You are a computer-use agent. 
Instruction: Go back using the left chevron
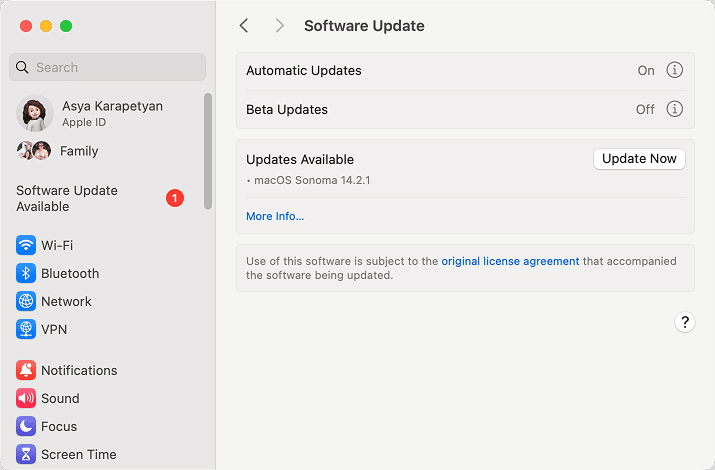244,26
